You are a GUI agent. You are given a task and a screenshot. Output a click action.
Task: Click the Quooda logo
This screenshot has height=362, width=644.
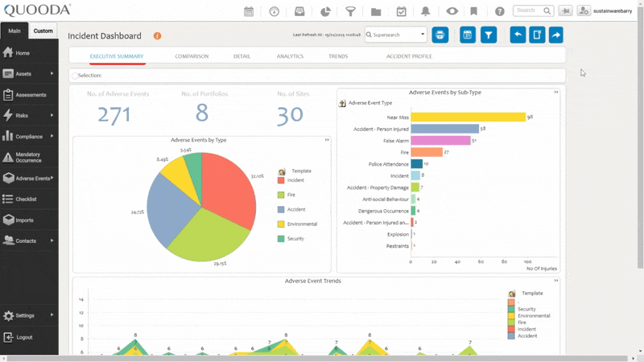pos(37,10)
